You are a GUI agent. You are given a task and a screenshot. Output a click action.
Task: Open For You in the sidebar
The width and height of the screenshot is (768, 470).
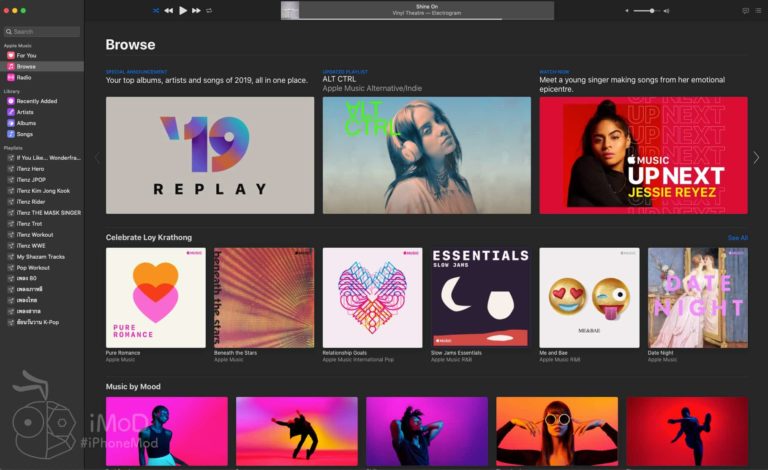(x=42, y=55)
